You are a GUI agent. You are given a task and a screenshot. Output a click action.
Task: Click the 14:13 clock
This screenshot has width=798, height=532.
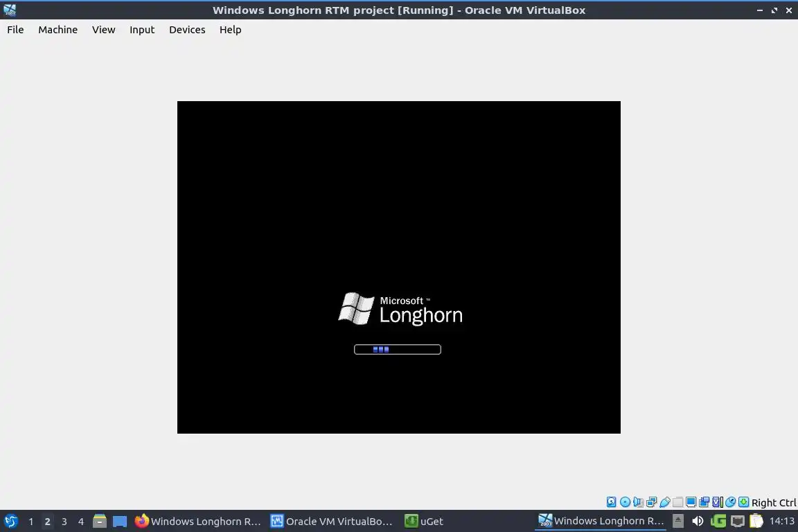[781, 521]
